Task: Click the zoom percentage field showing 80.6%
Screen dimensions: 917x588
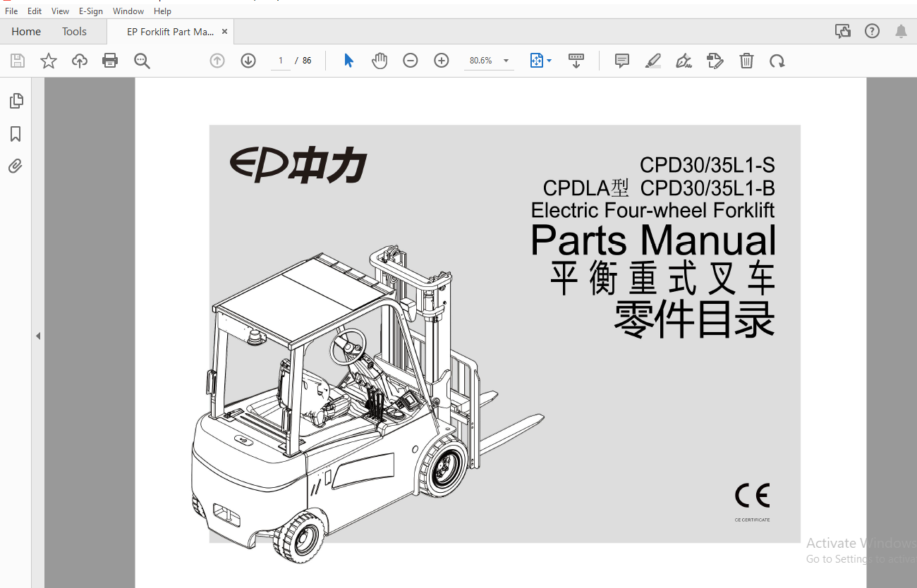Action: [x=482, y=61]
